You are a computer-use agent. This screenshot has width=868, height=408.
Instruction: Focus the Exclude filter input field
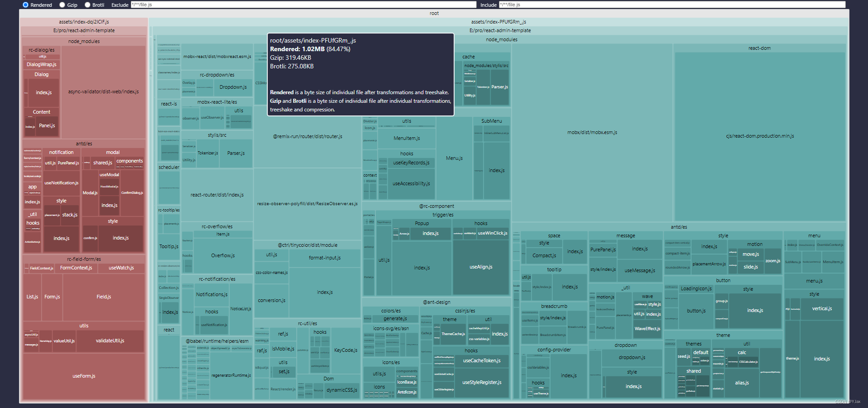(x=304, y=5)
